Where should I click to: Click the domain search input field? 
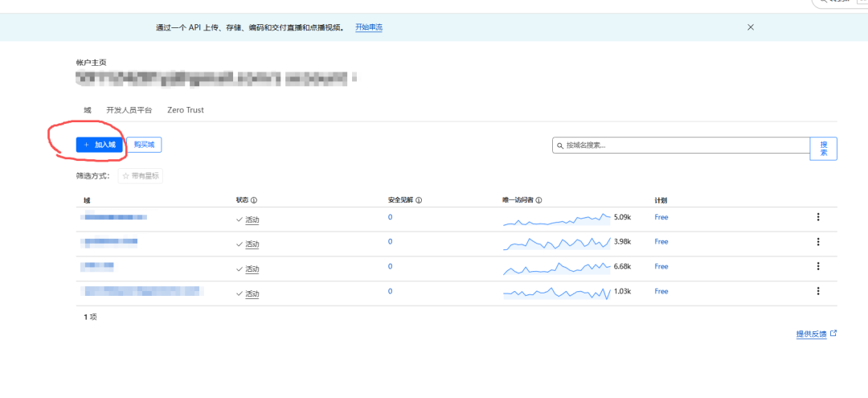pyautogui.click(x=683, y=146)
